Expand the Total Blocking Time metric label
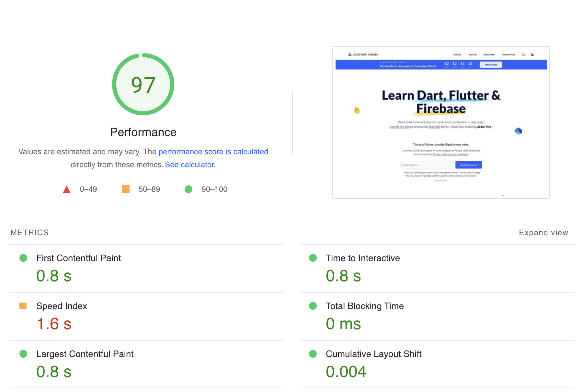This screenshot has height=392, width=583. (364, 306)
